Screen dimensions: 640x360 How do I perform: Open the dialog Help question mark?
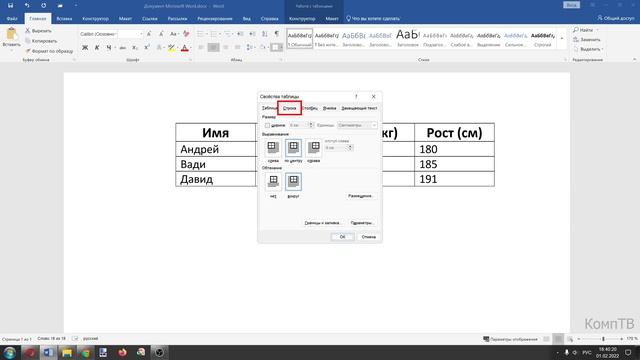(x=356, y=97)
